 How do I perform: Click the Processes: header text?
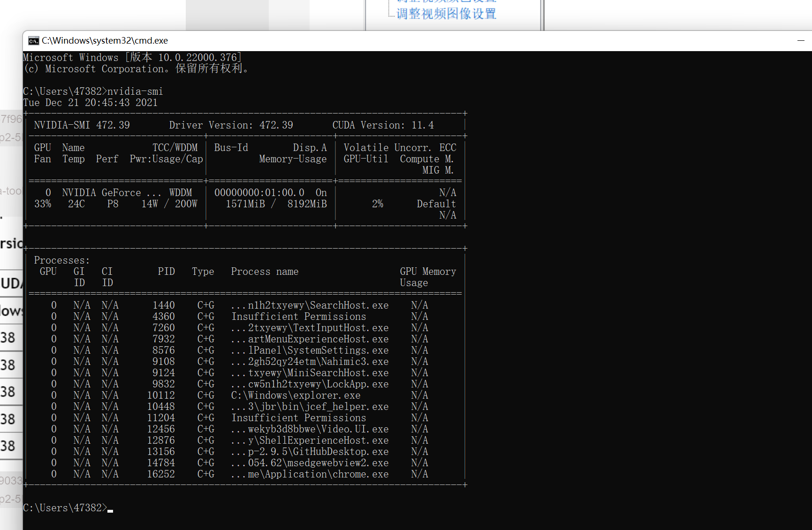coord(61,260)
